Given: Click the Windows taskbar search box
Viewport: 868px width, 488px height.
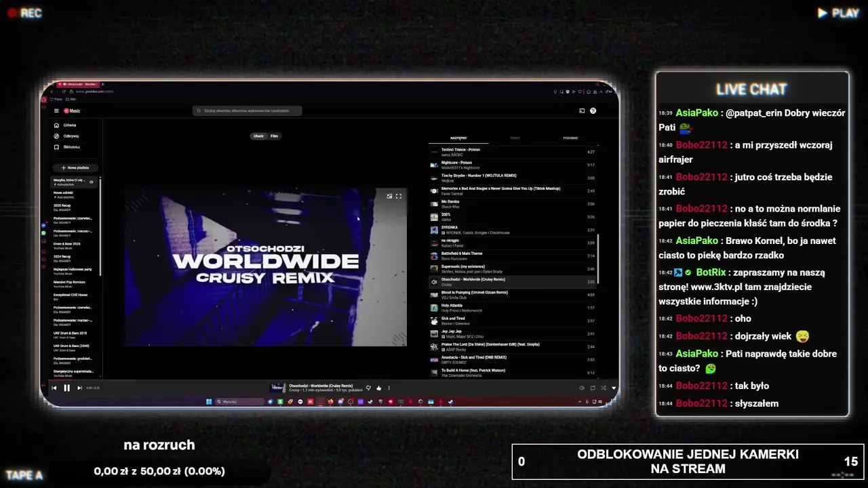Looking at the screenshot, I should tap(240, 401).
